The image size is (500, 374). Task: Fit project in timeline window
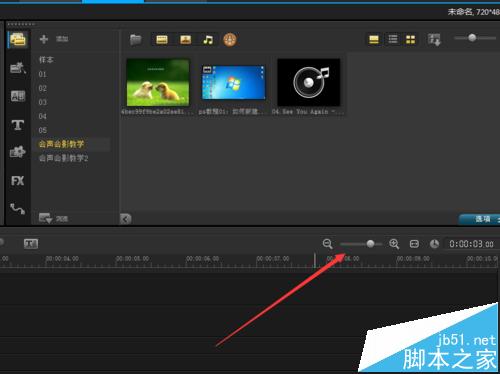[414, 244]
